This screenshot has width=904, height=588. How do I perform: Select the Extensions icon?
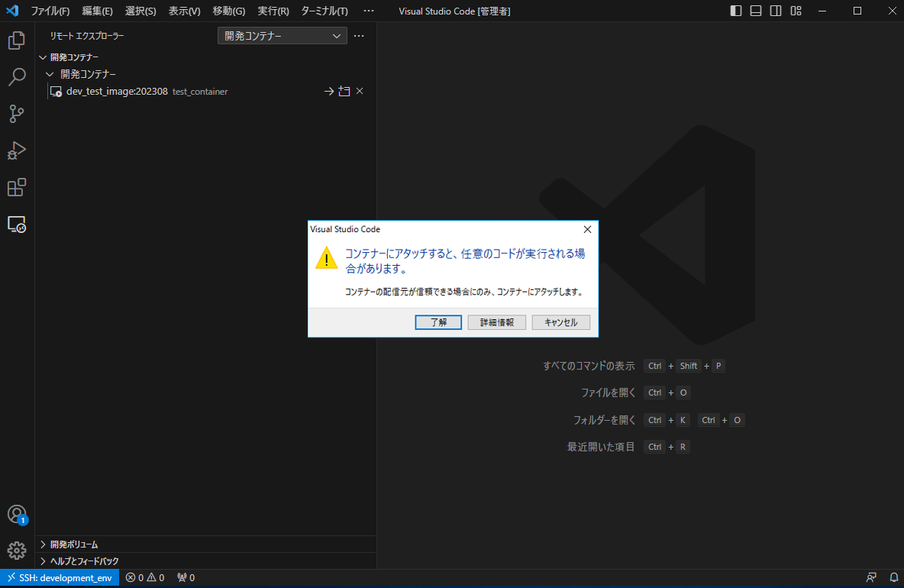point(16,187)
